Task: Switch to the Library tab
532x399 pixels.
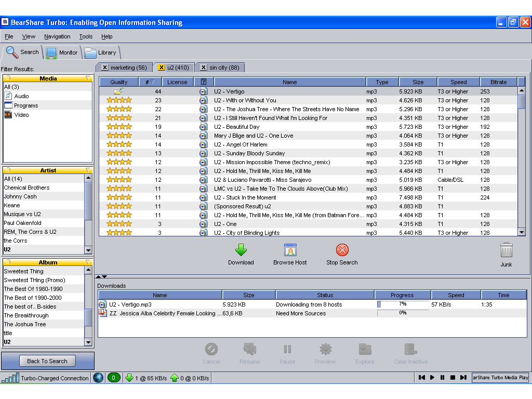Action: (x=100, y=52)
